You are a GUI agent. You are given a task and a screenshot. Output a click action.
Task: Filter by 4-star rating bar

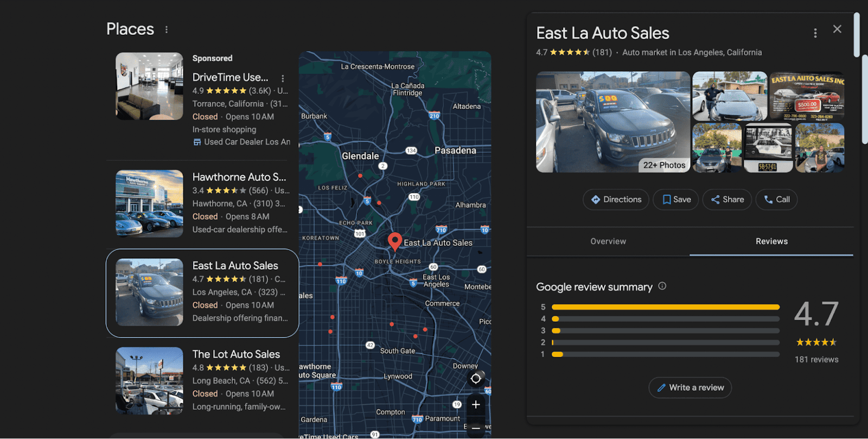666,319
